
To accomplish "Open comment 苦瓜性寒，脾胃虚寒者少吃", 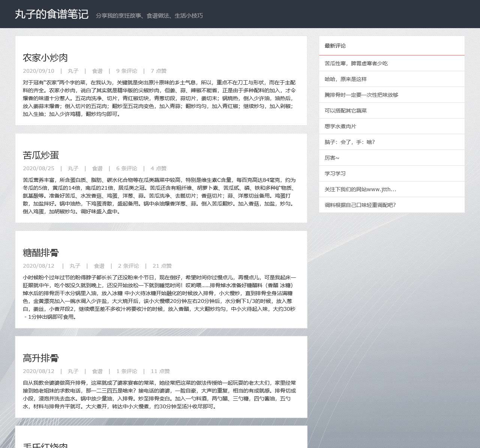I will (x=357, y=63).
